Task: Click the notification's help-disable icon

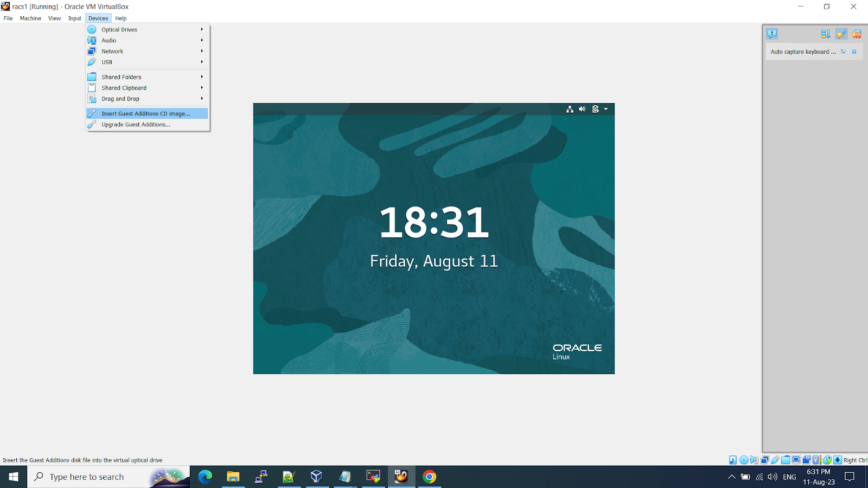Action: coord(843,52)
